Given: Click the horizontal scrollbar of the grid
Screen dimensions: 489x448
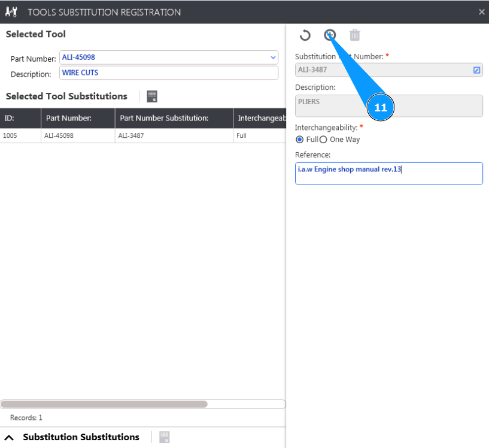Looking at the screenshot, I should (104, 404).
